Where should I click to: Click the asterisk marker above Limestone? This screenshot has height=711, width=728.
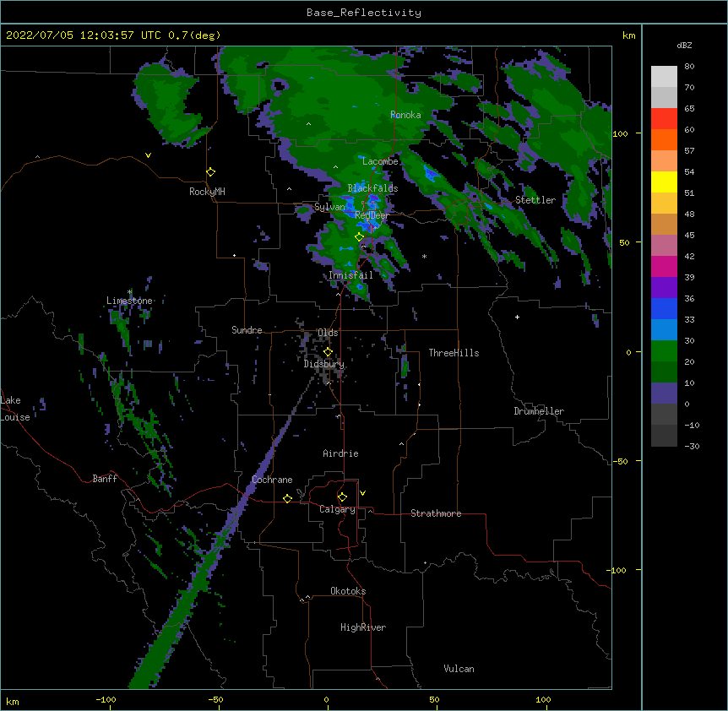pos(129,292)
